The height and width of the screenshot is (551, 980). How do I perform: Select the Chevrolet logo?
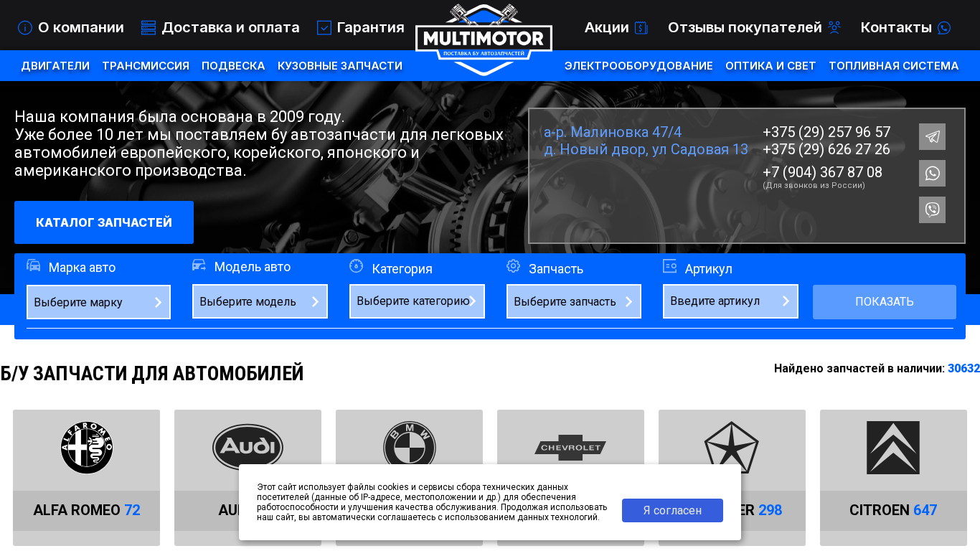[x=570, y=448]
